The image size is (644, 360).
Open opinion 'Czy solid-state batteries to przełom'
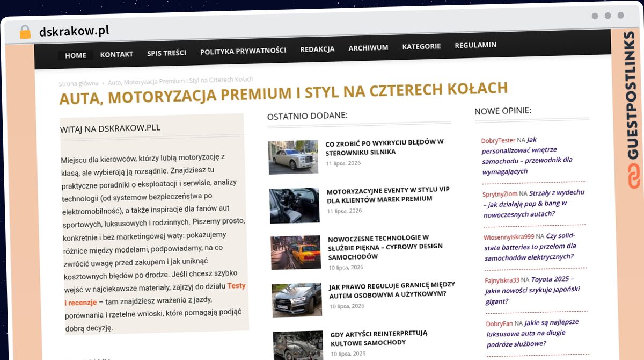[530, 246]
